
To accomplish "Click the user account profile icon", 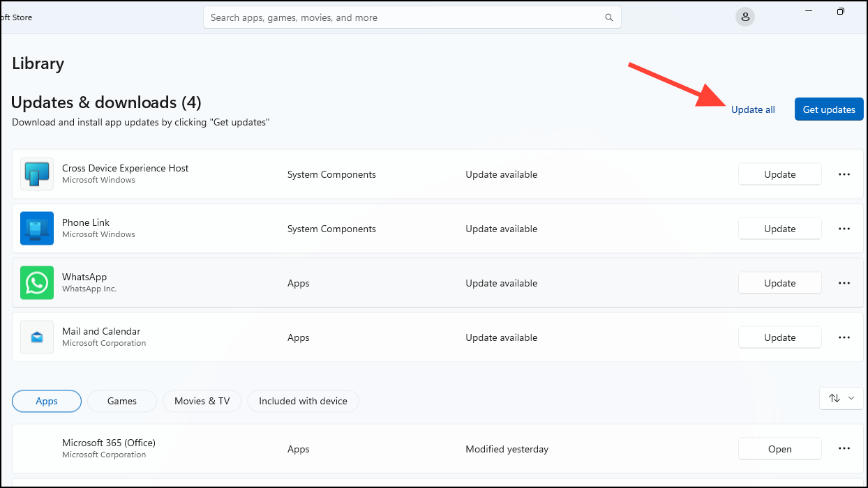I will coord(744,16).
